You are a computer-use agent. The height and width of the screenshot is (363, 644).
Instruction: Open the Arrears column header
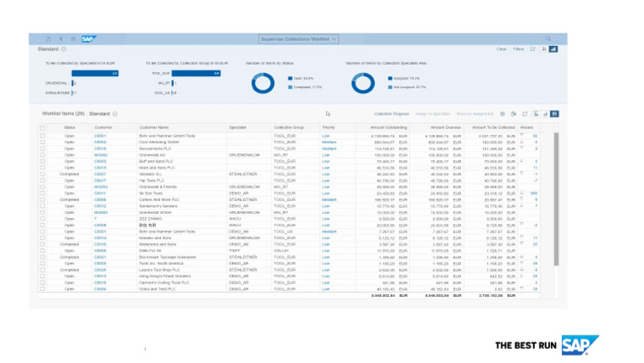click(528, 127)
